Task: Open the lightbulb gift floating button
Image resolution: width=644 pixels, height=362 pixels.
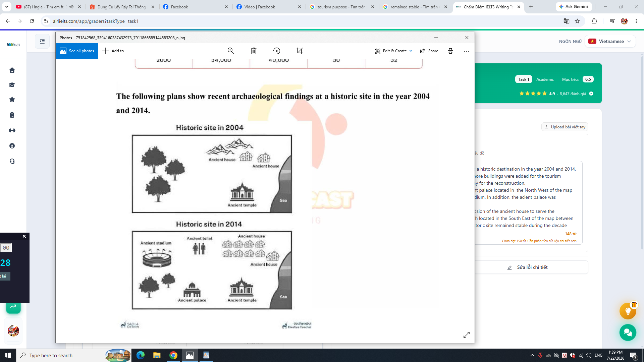Action: point(628,311)
